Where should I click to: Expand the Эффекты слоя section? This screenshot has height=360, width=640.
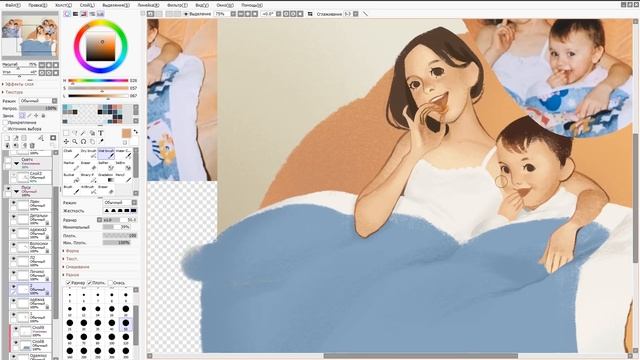[19, 84]
